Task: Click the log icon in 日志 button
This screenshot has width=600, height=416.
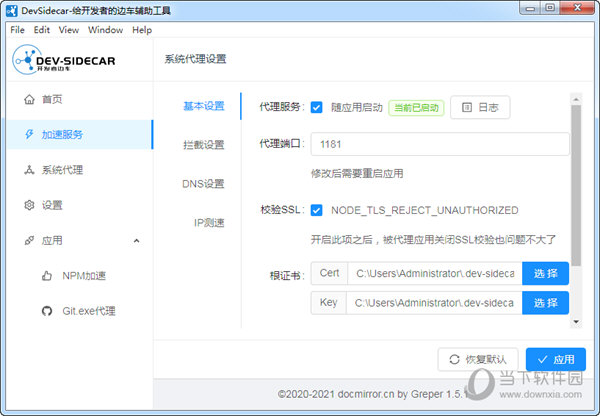Action: pyautogui.click(x=467, y=108)
